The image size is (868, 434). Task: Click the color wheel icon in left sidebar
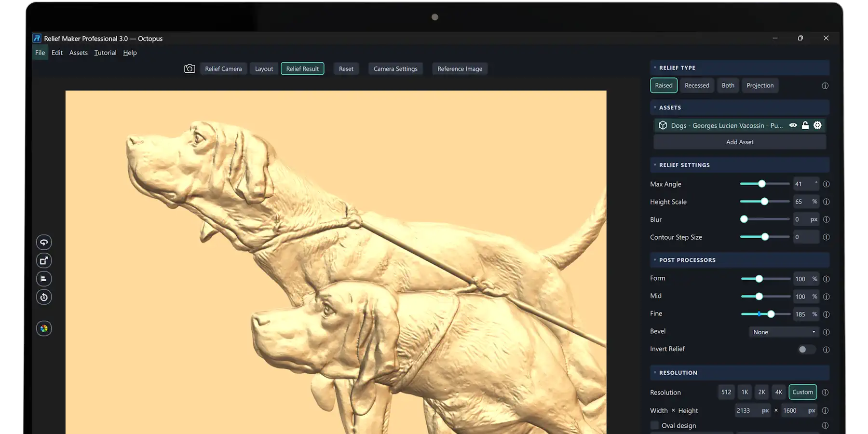point(44,329)
